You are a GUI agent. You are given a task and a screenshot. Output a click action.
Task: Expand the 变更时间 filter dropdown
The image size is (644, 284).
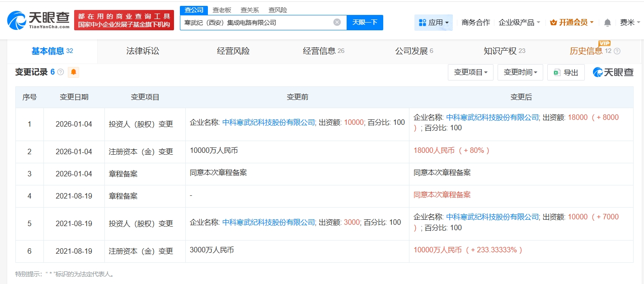pos(520,72)
